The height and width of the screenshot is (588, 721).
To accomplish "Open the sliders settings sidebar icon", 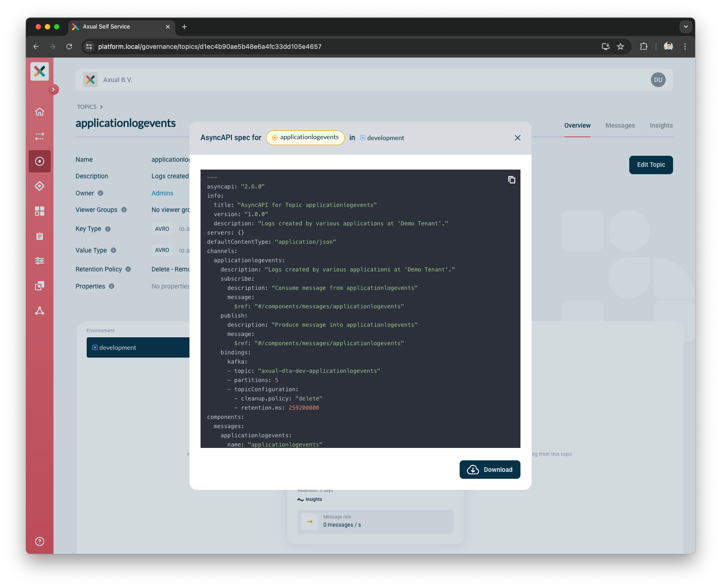I will click(x=40, y=261).
